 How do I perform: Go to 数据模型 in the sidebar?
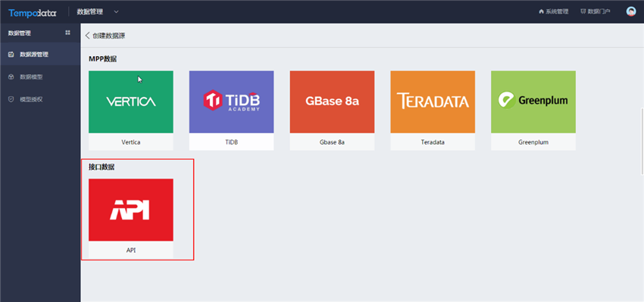pyautogui.click(x=40, y=76)
